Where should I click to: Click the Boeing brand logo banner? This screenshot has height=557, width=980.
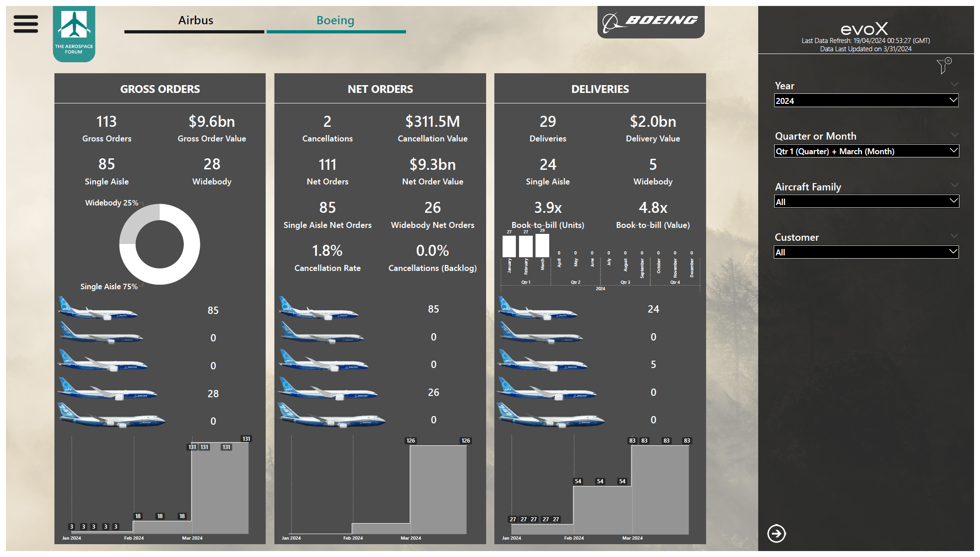tap(651, 22)
